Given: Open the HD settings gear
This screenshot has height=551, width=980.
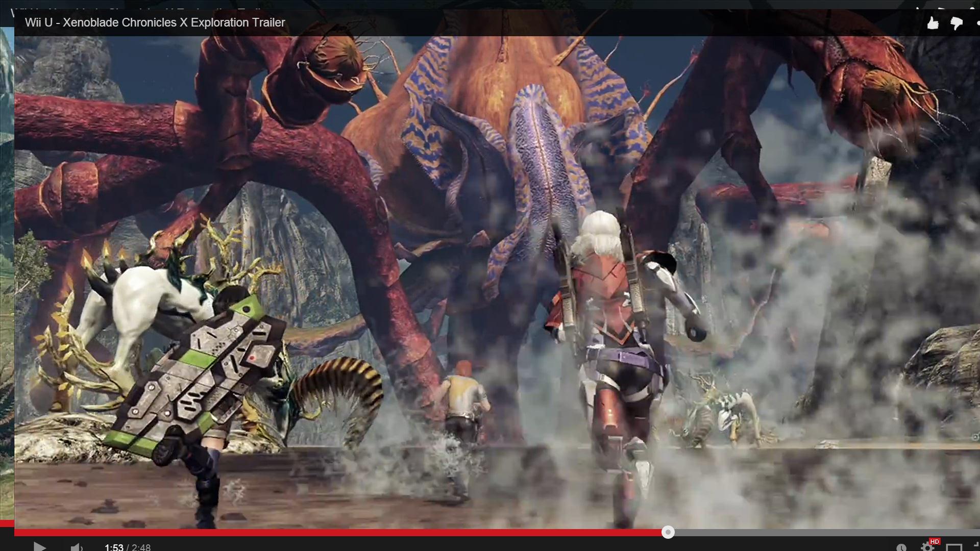Looking at the screenshot, I should point(927,547).
